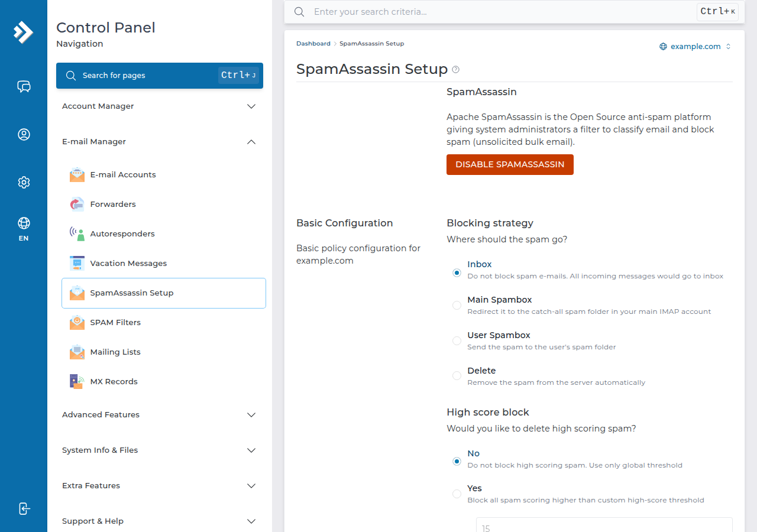Click the Ctrl+K shortcut badge
This screenshot has width=757, height=532.
tap(717, 12)
